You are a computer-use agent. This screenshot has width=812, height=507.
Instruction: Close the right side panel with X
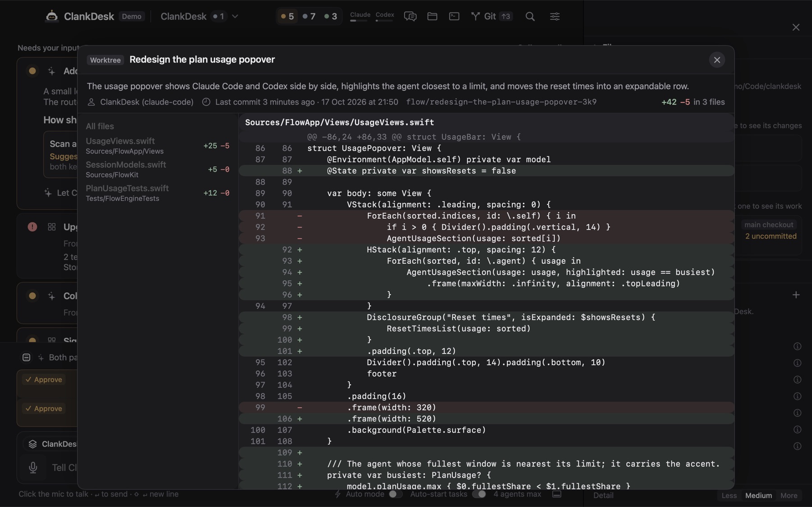796,28
